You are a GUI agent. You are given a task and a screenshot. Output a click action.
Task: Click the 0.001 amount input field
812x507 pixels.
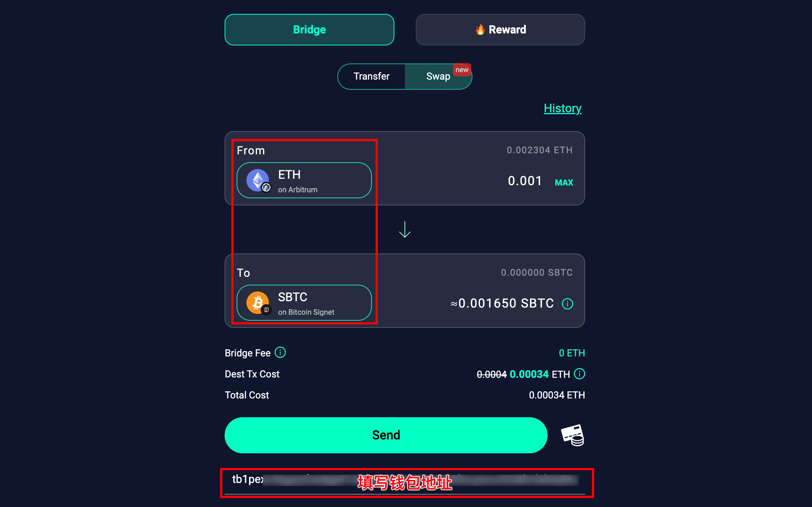(x=525, y=181)
